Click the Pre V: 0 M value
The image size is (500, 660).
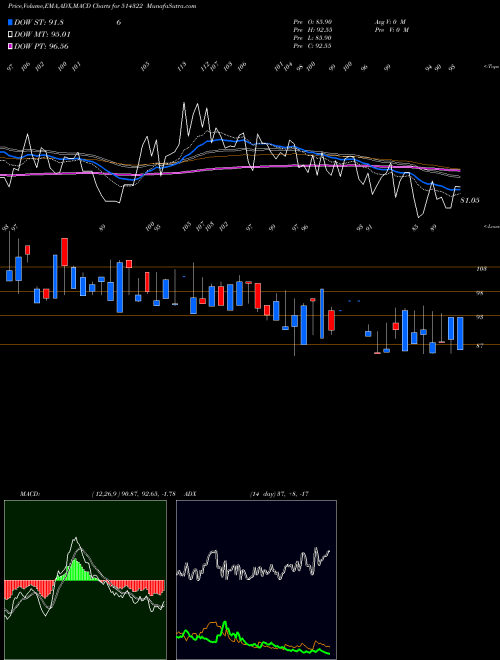[x=391, y=29]
